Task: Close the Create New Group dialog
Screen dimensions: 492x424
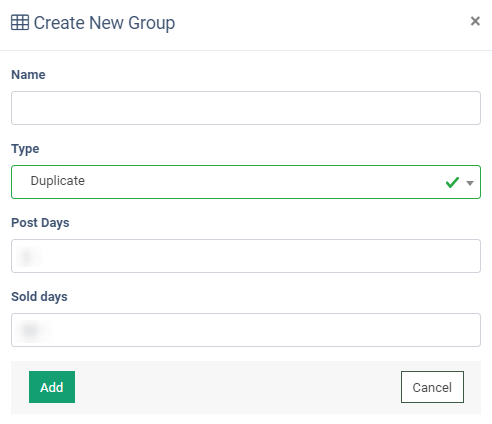Action: [475, 21]
